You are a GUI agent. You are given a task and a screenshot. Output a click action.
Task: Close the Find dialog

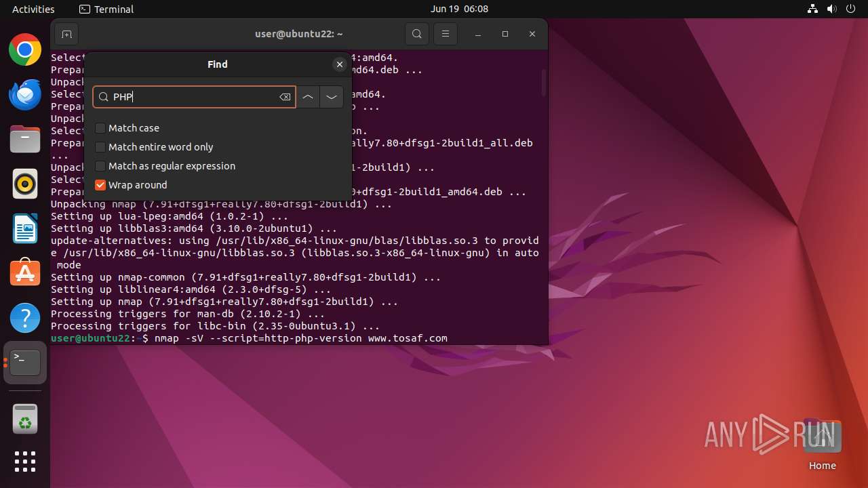click(340, 64)
